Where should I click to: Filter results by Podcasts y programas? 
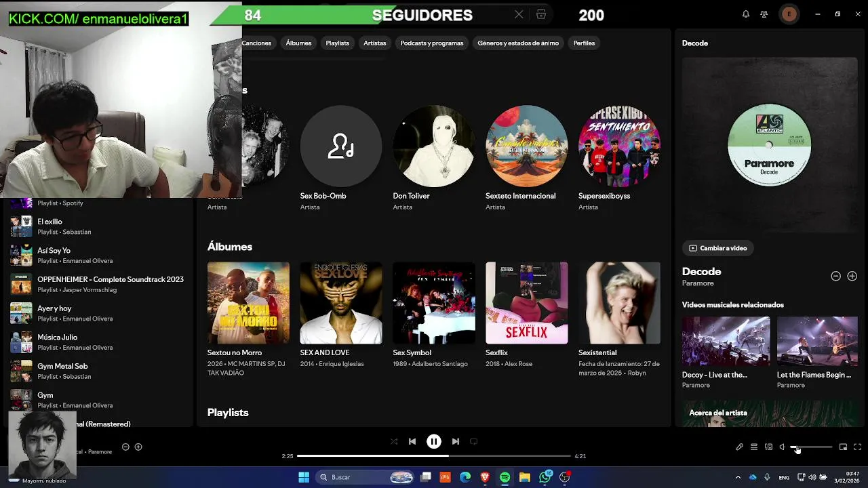[432, 43]
